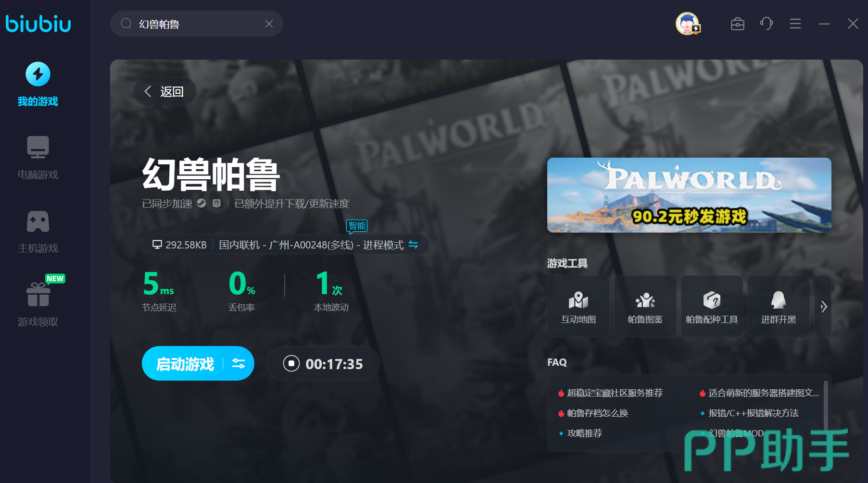The height and width of the screenshot is (483, 868).
Task: Click the user avatar profile picture
Action: click(x=687, y=24)
